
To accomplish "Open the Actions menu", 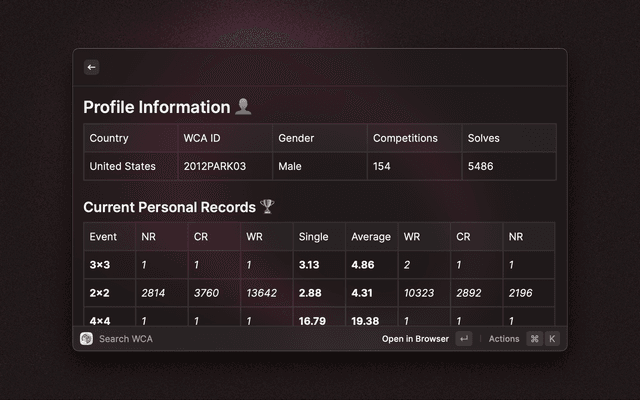I will coord(504,339).
